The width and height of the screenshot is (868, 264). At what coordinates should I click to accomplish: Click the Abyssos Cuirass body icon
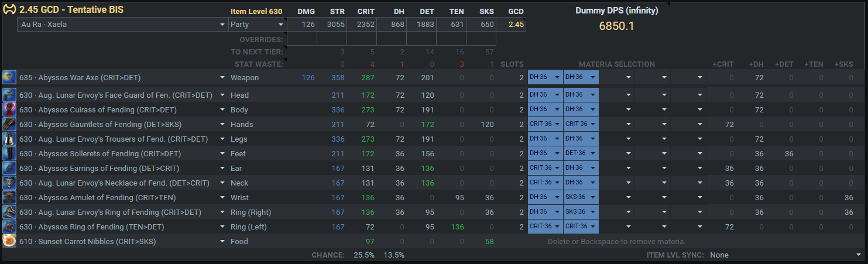point(9,109)
